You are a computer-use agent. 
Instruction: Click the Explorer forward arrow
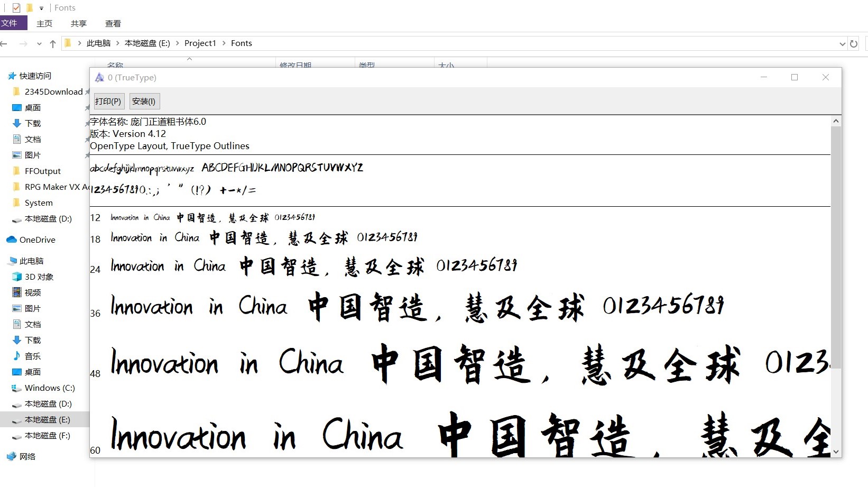pyautogui.click(x=23, y=43)
